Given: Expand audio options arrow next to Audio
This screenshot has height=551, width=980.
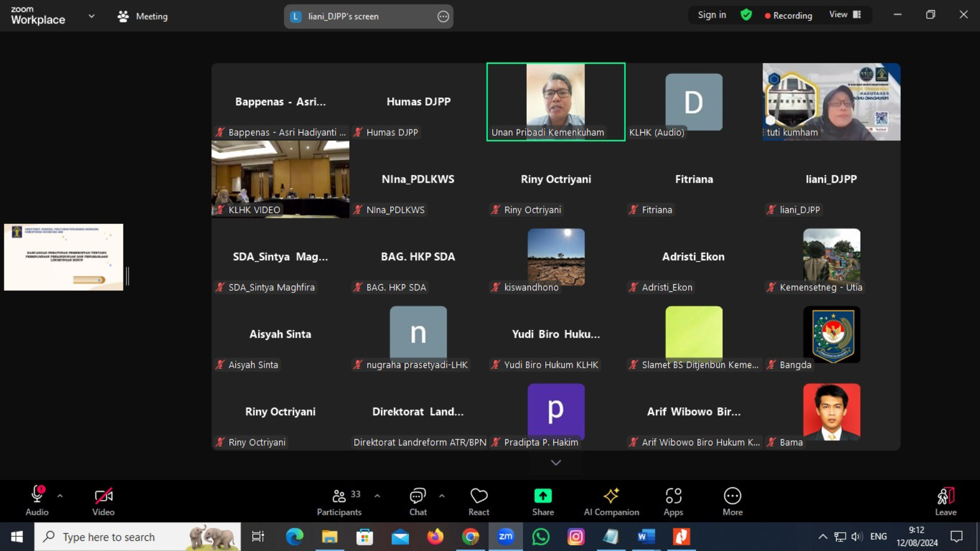Looking at the screenshot, I should 60,496.
